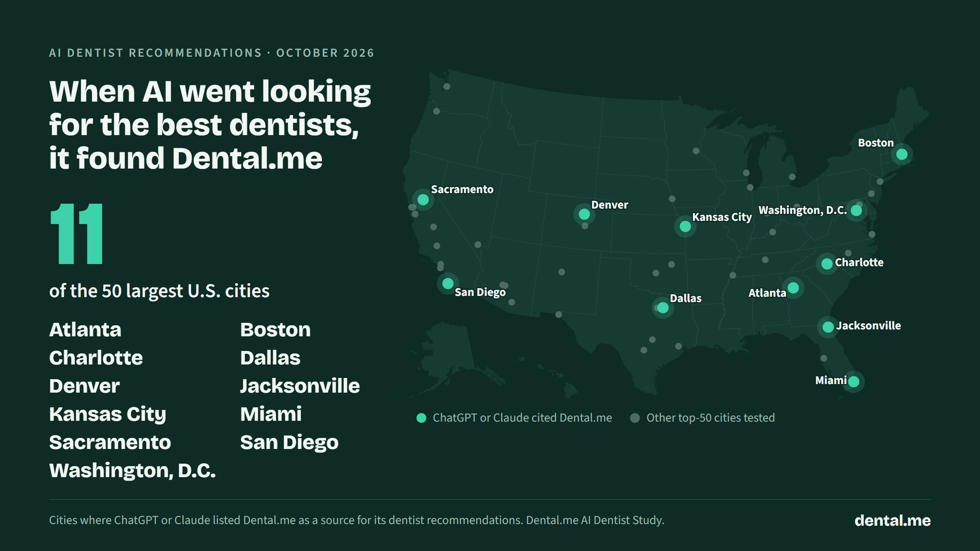Click the 'Boston' map label
The image size is (980, 551).
[x=876, y=143]
